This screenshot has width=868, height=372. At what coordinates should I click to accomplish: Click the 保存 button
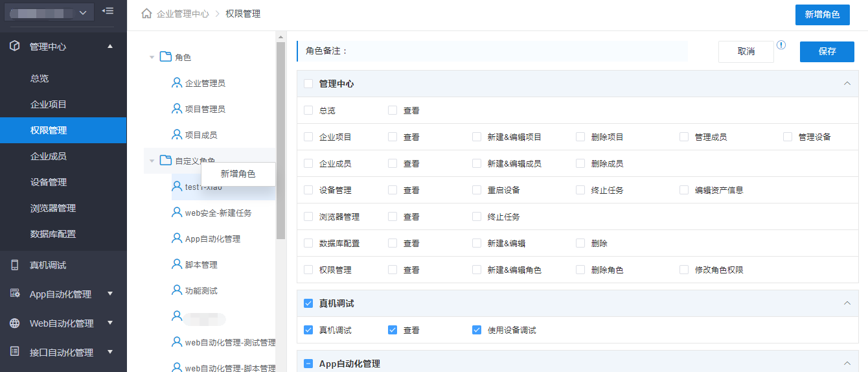pyautogui.click(x=827, y=51)
